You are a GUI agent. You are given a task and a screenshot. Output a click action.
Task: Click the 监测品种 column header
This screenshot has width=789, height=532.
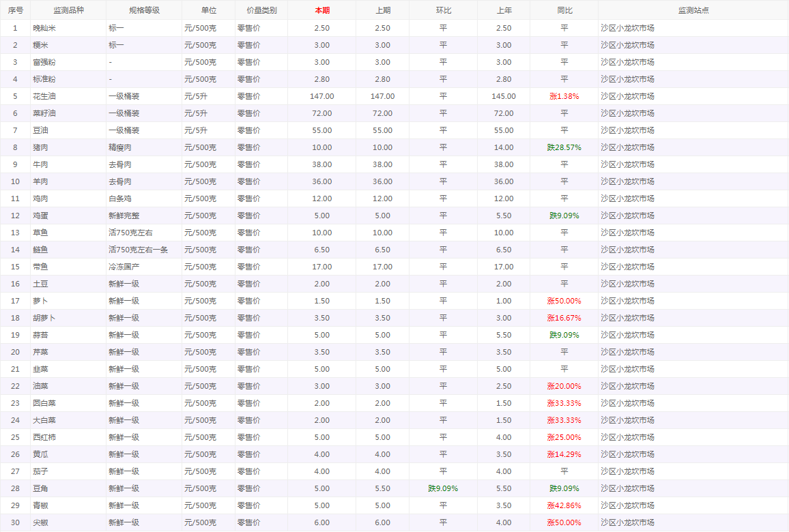coord(68,10)
